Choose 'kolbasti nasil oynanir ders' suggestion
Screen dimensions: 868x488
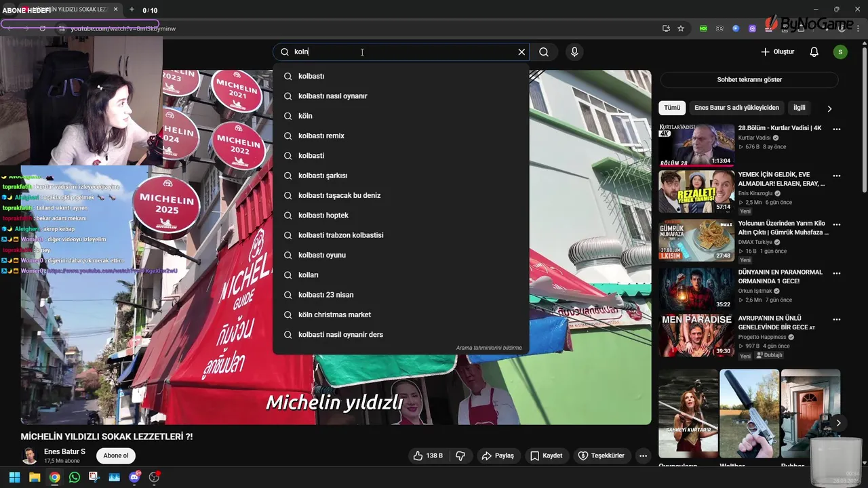pos(401,335)
